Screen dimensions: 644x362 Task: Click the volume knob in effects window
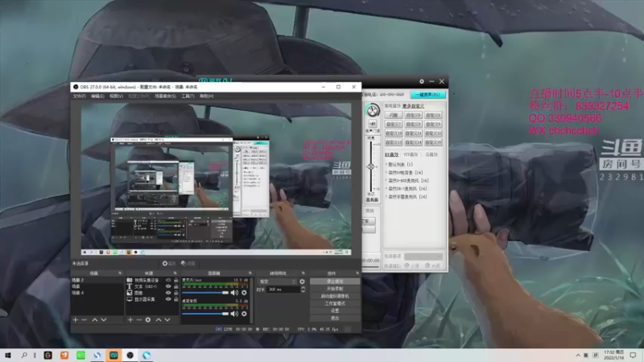pos(373,110)
